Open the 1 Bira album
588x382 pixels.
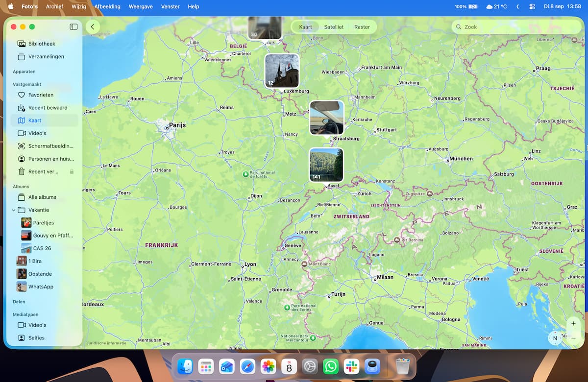[x=44, y=261]
